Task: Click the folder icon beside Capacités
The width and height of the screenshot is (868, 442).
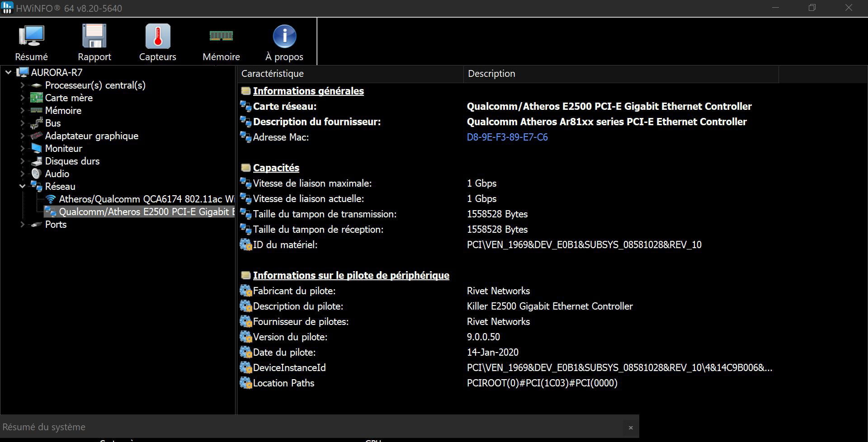Action: 246,168
